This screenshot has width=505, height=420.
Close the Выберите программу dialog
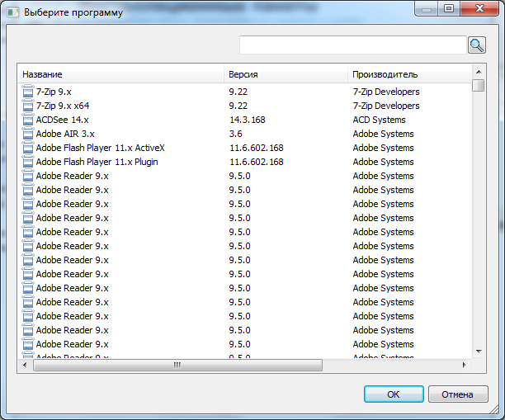point(479,8)
